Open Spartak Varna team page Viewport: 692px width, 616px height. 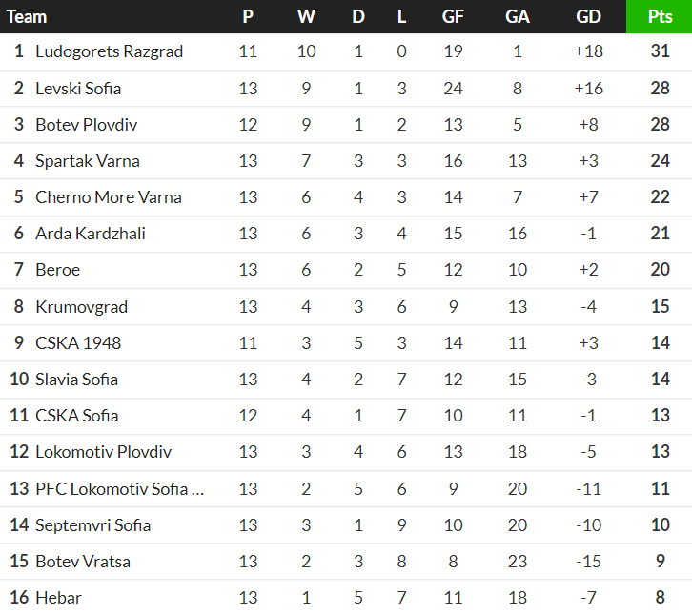(x=87, y=161)
